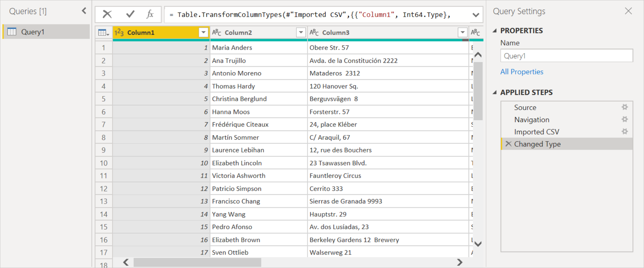Select the Column3 header
Screen dimensions: 644x268
coord(388,32)
